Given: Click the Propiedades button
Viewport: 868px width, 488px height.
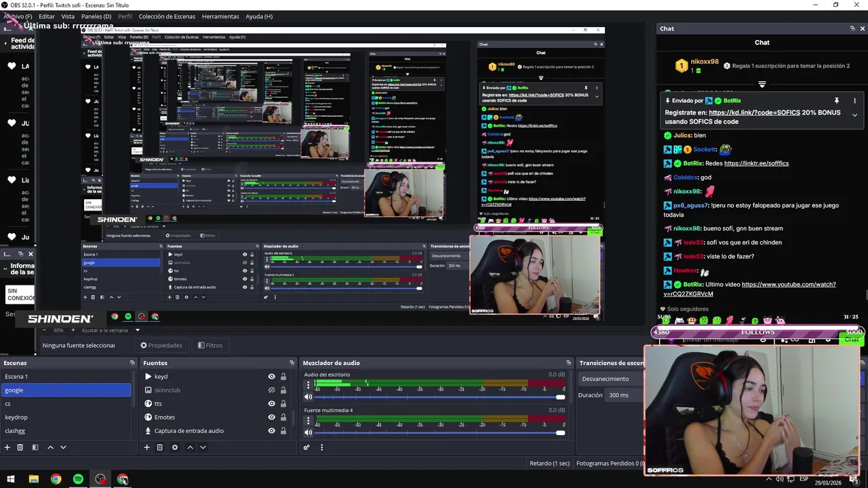Looking at the screenshot, I should (161, 346).
